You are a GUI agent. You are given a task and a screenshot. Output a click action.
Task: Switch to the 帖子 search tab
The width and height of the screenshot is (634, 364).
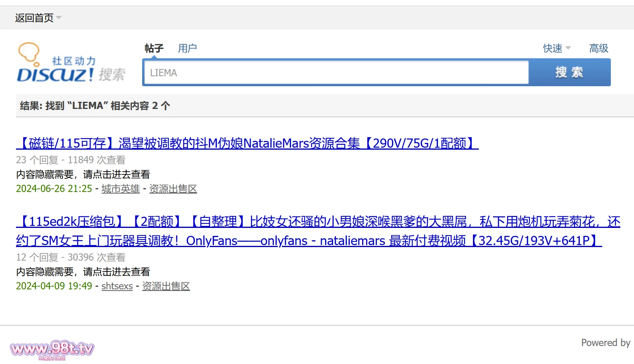[154, 48]
